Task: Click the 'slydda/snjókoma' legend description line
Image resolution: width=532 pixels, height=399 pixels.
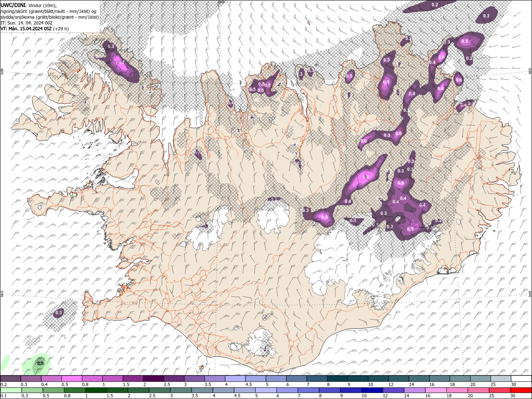Action: point(49,17)
